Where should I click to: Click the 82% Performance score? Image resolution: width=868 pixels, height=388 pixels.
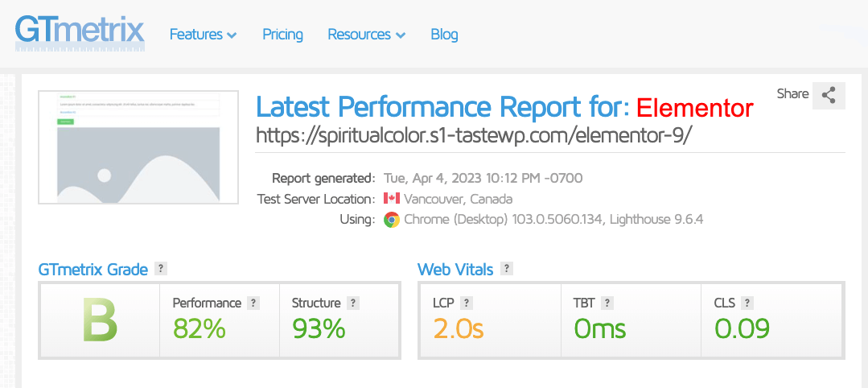pyautogui.click(x=199, y=328)
